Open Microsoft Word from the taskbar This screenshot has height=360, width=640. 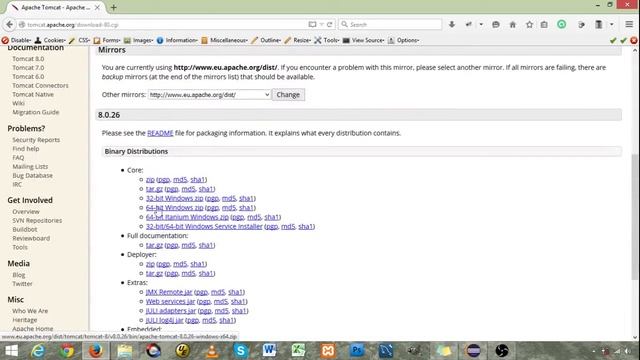tap(269, 351)
